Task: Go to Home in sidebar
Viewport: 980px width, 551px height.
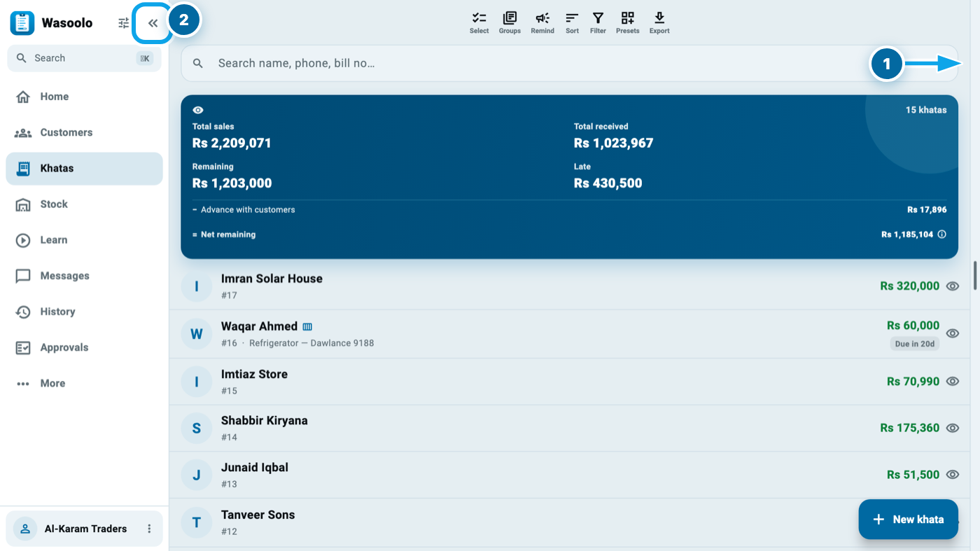Action: click(84, 97)
